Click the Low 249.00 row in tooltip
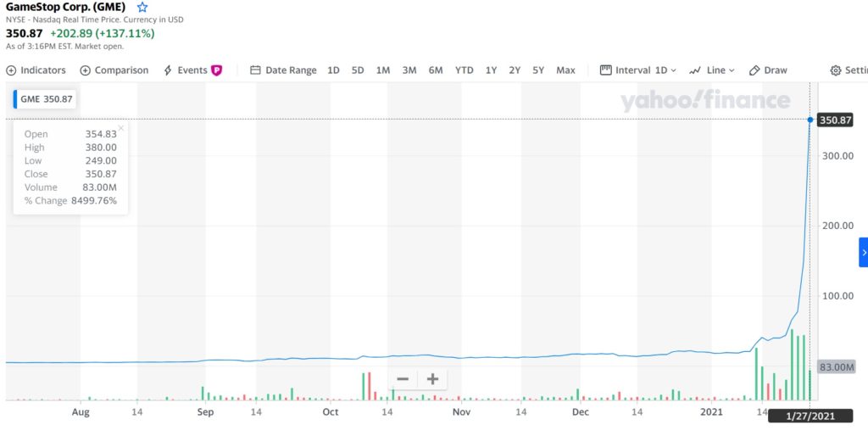 click(71, 160)
